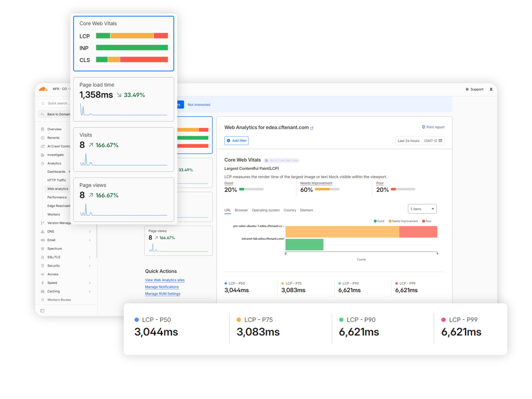The height and width of the screenshot is (399, 532).
Task: Open Performance in the sidebar
Action: 57,197
